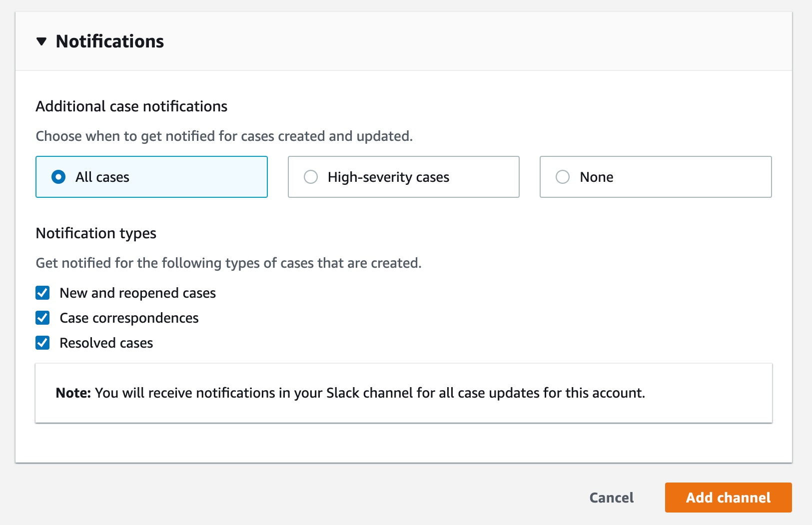This screenshot has height=525, width=812.
Task: Click the Notifications section header title
Action: (109, 41)
